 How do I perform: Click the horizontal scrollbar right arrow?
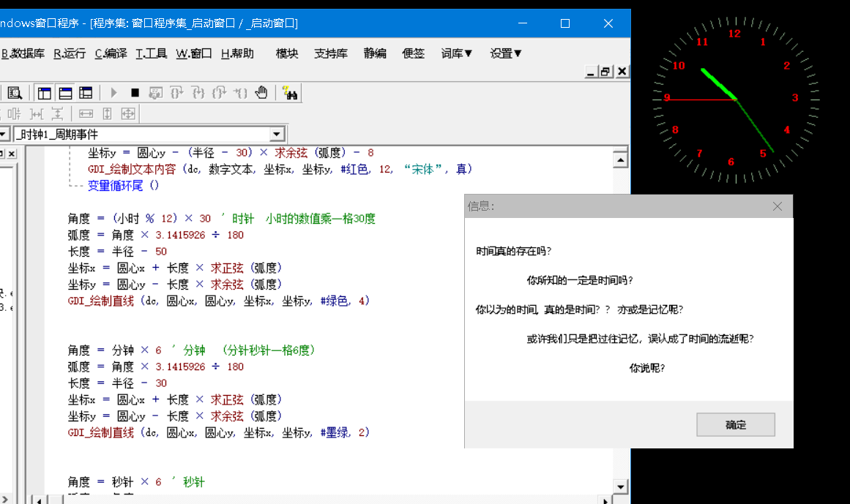click(606, 500)
